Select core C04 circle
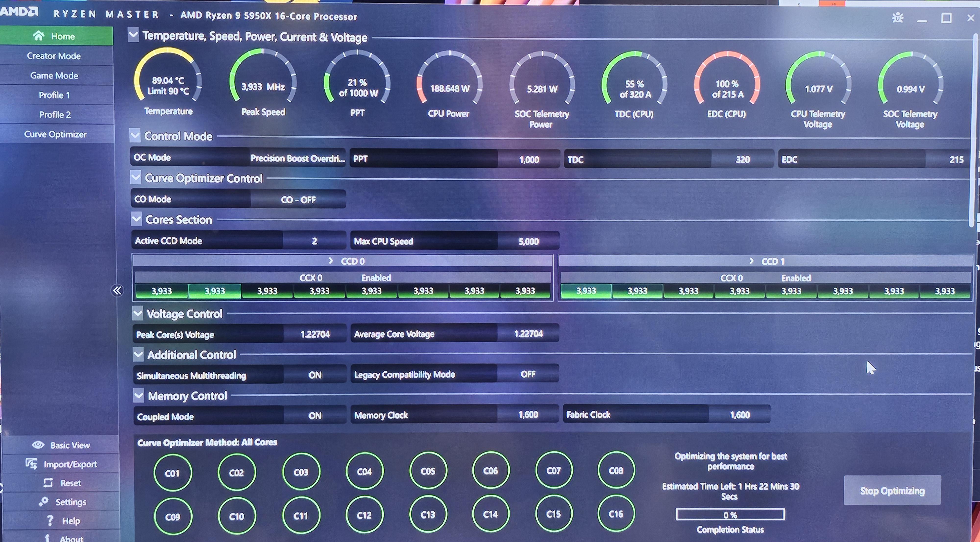980x542 pixels. click(x=365, y=472)
